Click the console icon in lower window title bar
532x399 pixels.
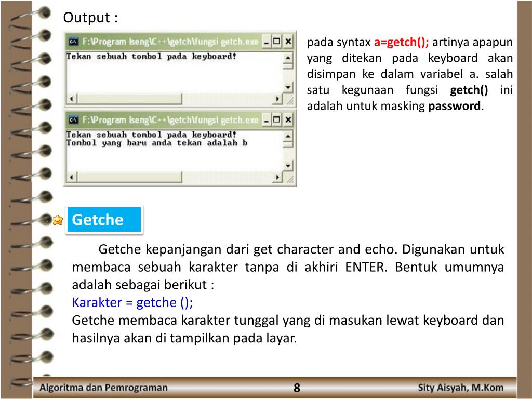click(x=73, y=120)
